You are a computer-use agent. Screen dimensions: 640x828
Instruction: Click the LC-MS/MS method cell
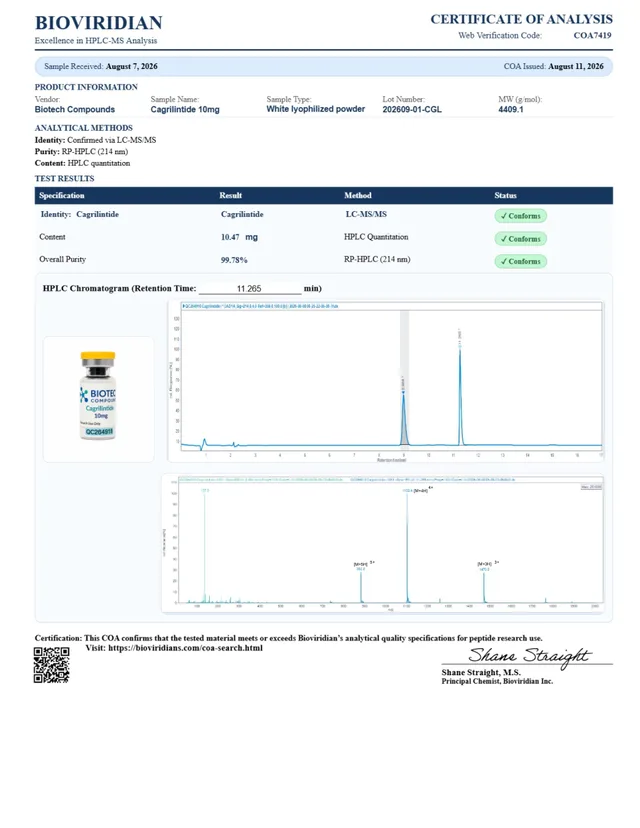coord(366,214)
